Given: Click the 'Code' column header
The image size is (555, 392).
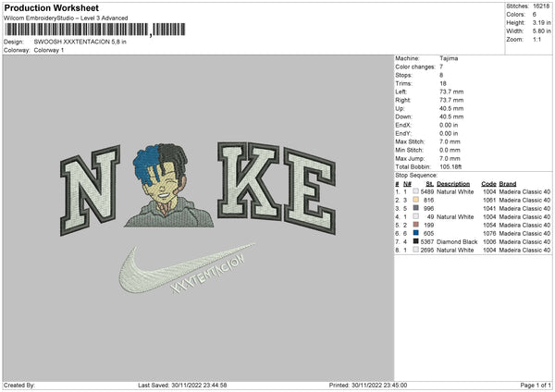Looking at the screenshot, I should pyautogui.click(x=488, y=184).
